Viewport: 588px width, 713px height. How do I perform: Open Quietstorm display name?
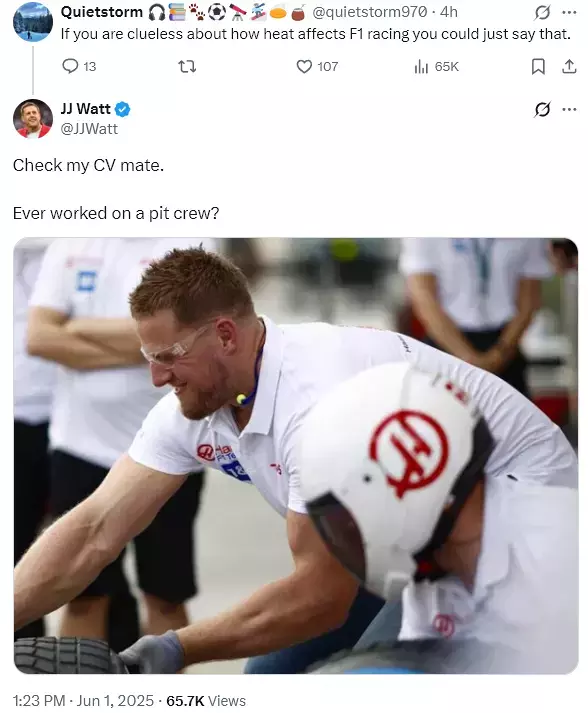(x=101, y=12)
